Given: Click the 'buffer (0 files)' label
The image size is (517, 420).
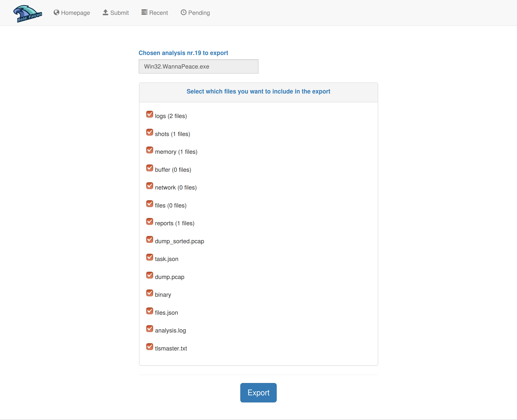Looking at the screenshot, I should point(173,170).
